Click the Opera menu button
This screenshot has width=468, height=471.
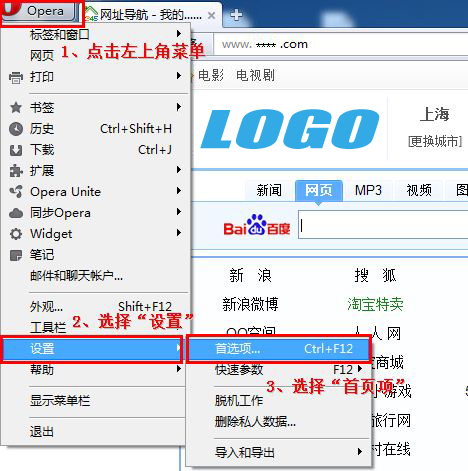(39, 11)
